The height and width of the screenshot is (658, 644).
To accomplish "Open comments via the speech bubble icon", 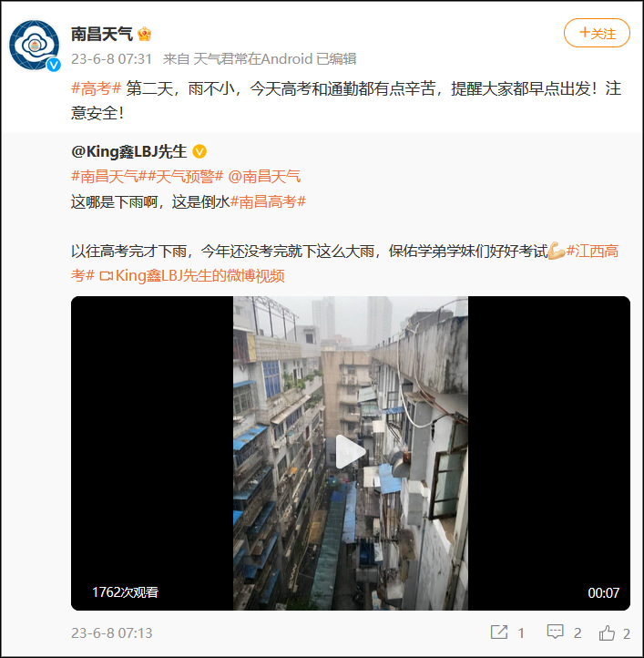I will (x=555, y=632).
